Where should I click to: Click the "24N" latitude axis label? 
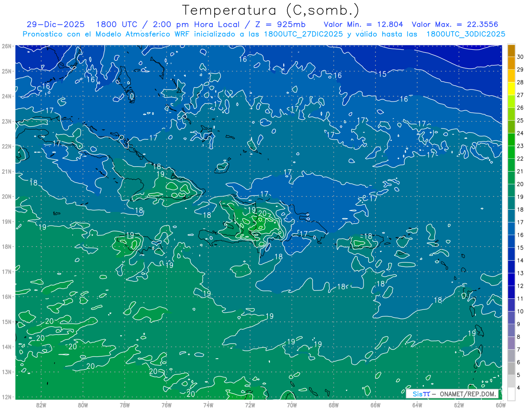(6, 96)
